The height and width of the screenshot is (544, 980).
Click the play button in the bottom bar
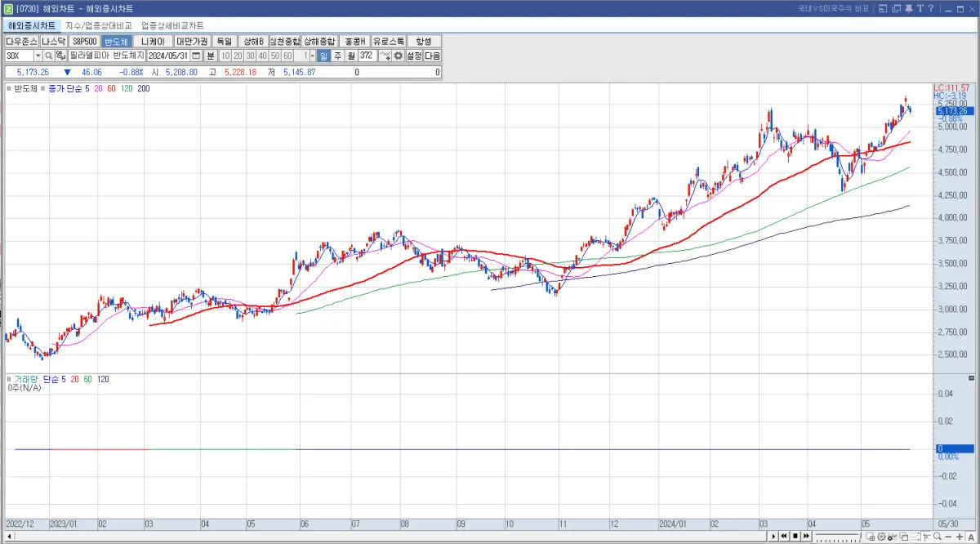click(x=773, y=536)
